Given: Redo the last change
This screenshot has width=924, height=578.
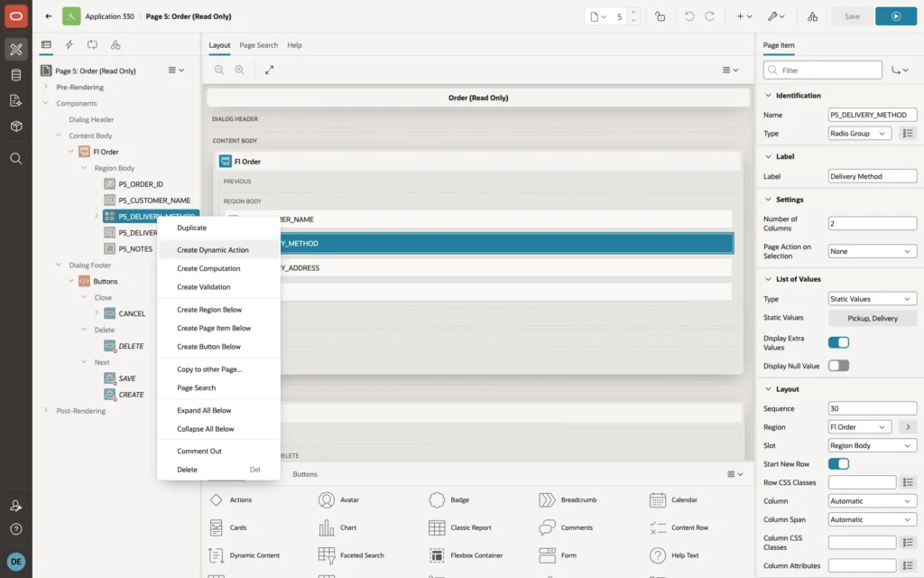Looking at the screenshot, I should 709,16.
